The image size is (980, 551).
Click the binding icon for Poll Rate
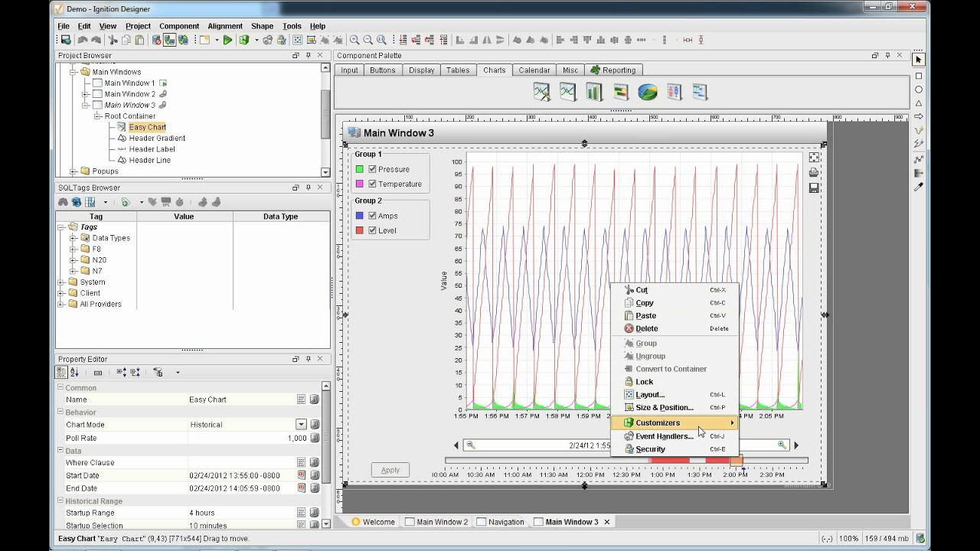click(x=315, y=438)
